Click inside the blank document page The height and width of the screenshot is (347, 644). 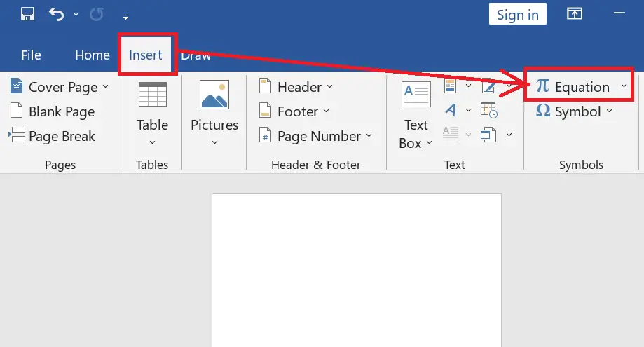[357, 270]
